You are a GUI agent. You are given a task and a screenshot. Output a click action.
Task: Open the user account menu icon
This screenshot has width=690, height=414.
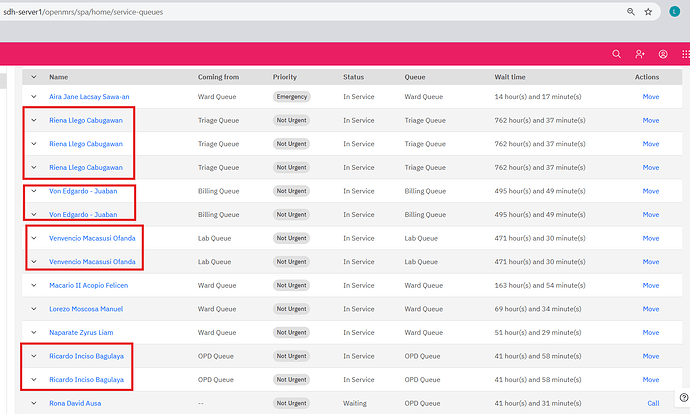[x=663, y=54]
